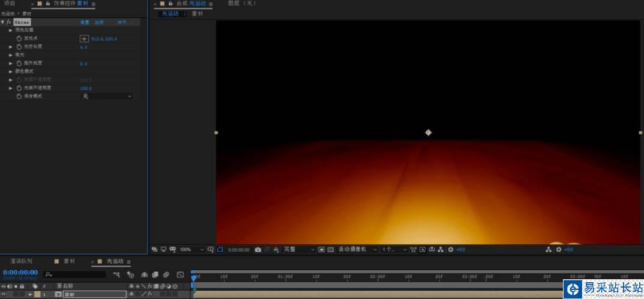Viewport: 644px width, 299px height.
Task: Expand the 微光 property group
Action: pyautogui.click(x=11, y=55)
